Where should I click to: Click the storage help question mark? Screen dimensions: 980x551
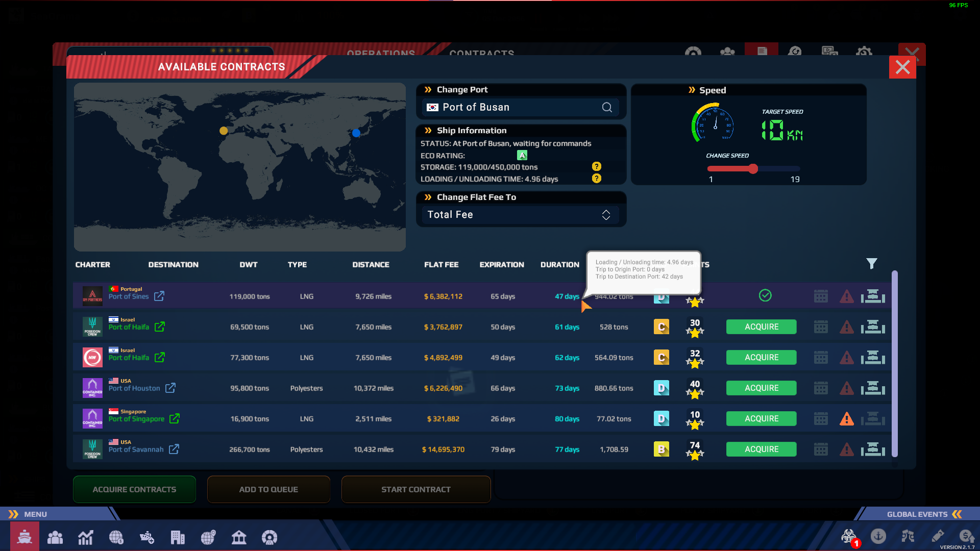click(x=596, y=166)
